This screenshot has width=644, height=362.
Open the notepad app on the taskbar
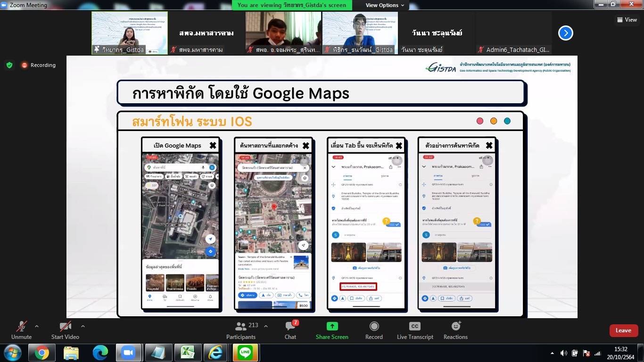pyautogui.click(x=158, y=353)
